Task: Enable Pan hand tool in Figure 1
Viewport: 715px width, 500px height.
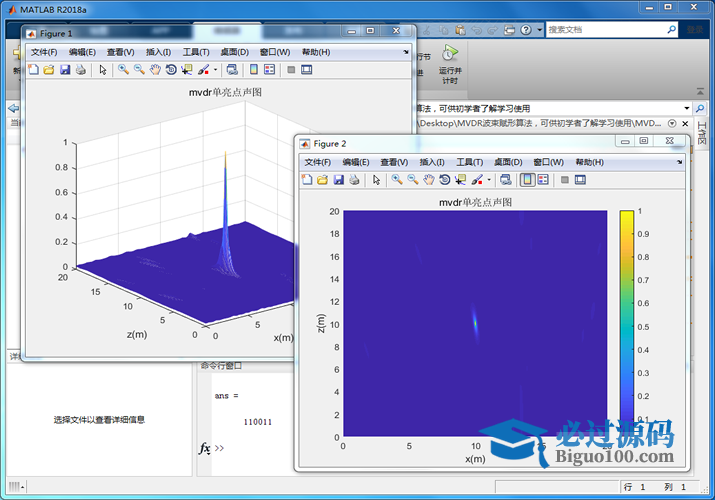Action: [x=155, y=70]
